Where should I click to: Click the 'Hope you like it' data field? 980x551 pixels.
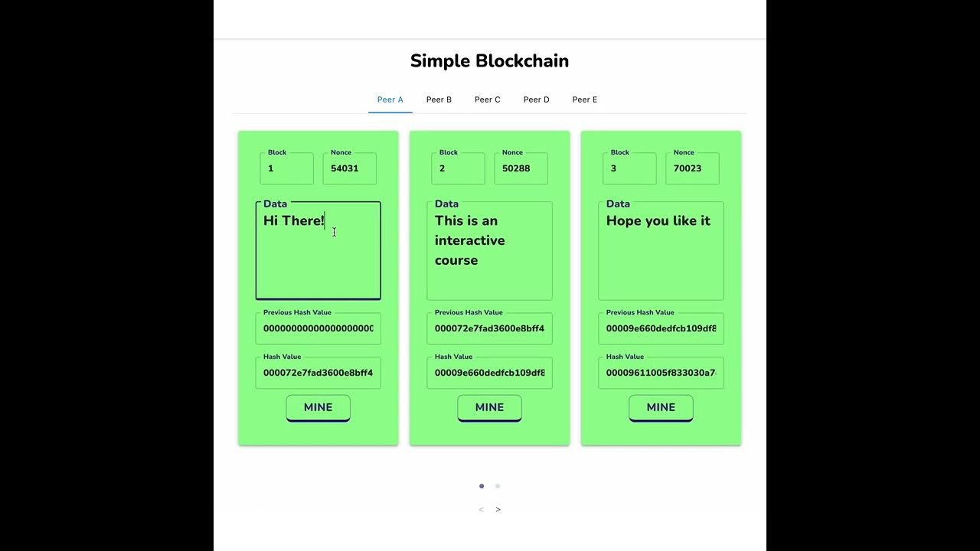click(x=661, y=251)
